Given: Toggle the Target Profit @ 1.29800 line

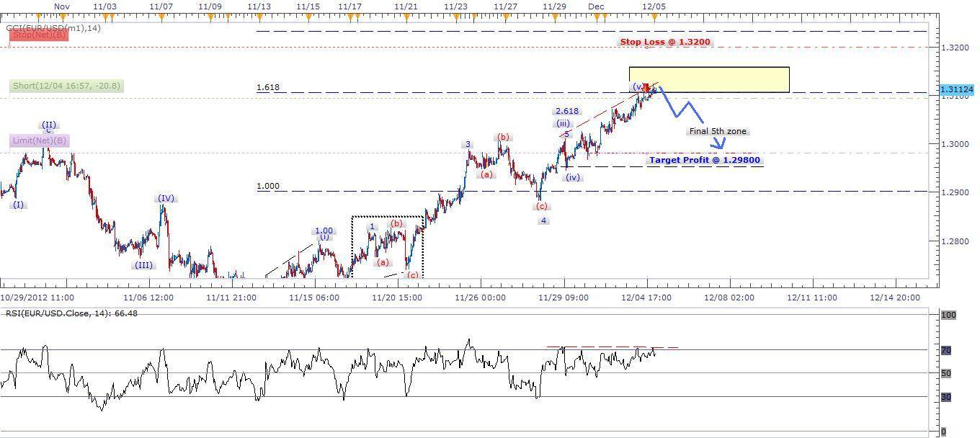Looking at the screenshot, I should pyautogui.click(x=705, y=160).
